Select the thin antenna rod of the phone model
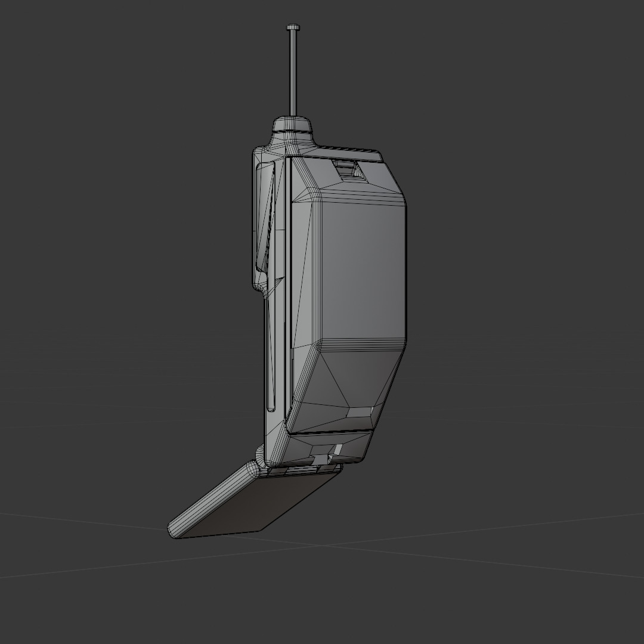The width and height of the screenshot is (644, 644). tap(293, 73)
